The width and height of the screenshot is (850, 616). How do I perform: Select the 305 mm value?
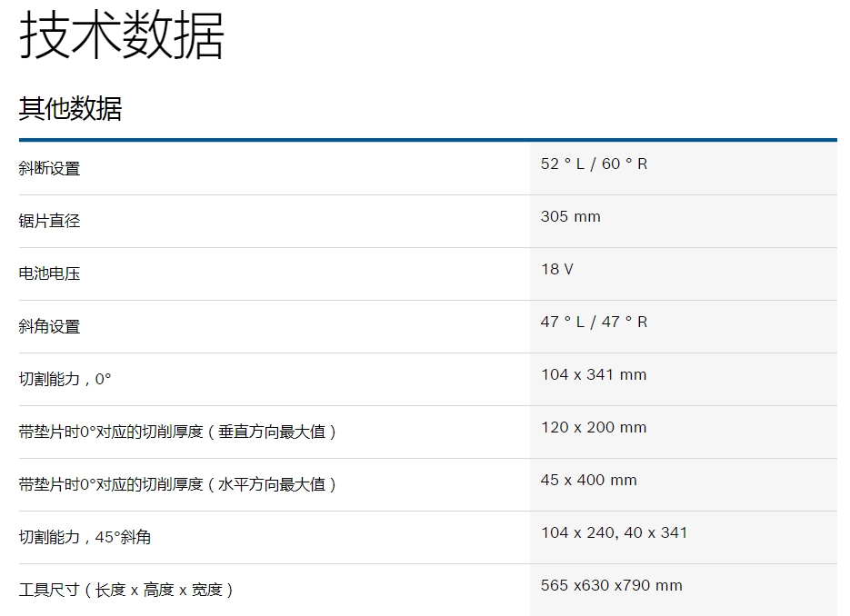point(570,217)
